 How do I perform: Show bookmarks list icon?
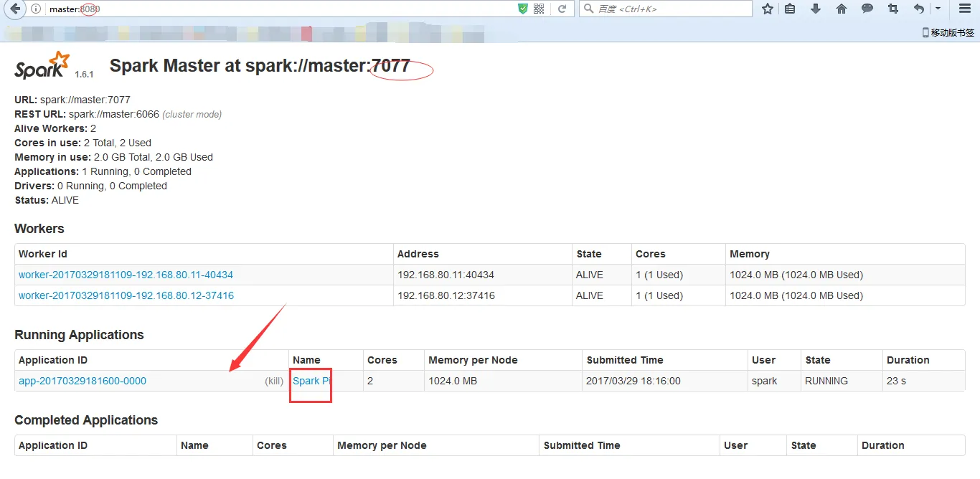(x=790, y=9)
